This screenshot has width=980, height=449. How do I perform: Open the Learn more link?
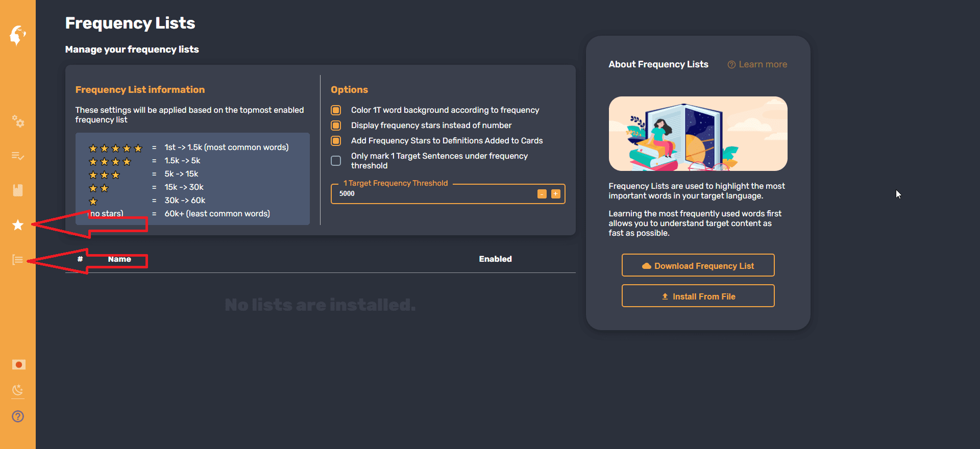pyautogui.click(x=757, y=64)
